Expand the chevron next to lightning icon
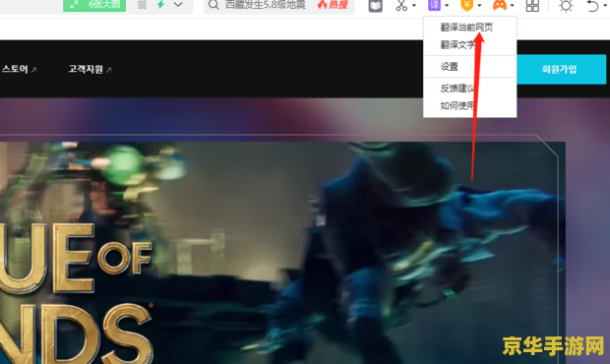Image resolution: width=610 pixels, height=364 pixels. click(x=178, y=5)
